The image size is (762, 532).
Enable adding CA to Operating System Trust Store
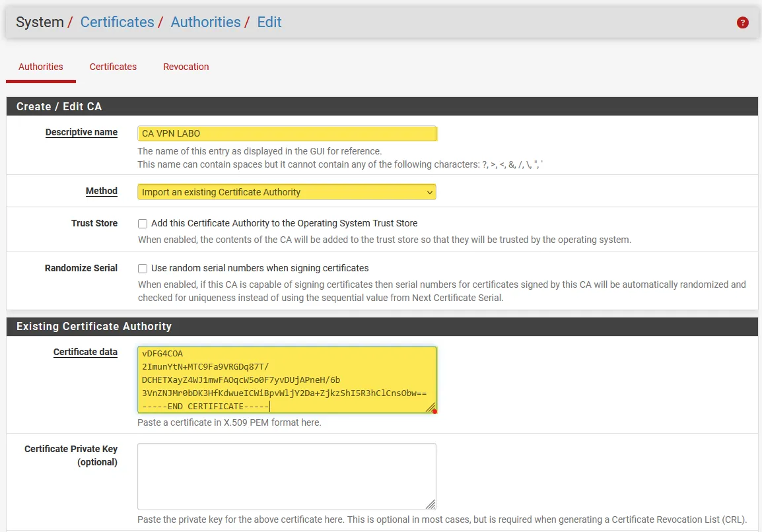143,224
